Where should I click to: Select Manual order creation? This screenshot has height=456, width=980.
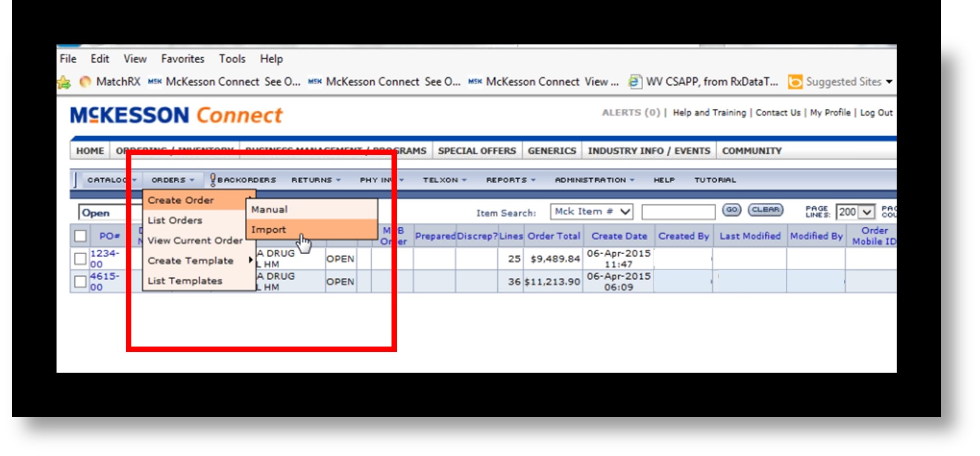[x=312, y=209]
